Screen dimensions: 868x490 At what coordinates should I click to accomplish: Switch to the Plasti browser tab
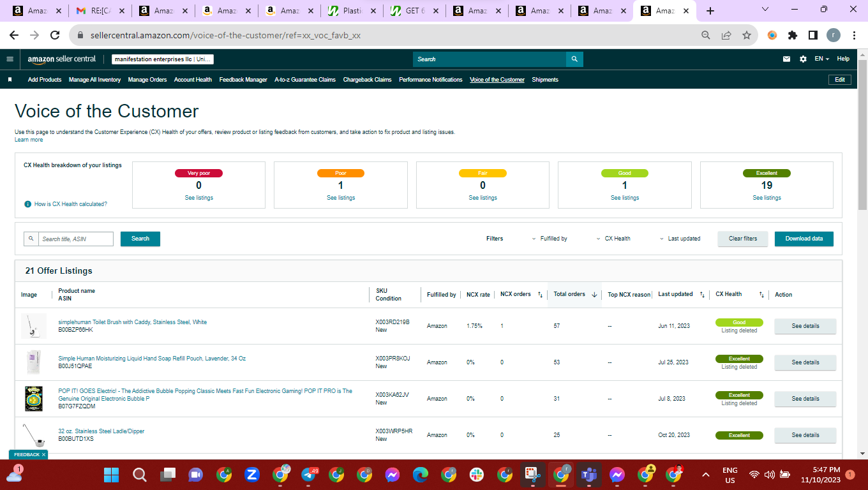352,11
